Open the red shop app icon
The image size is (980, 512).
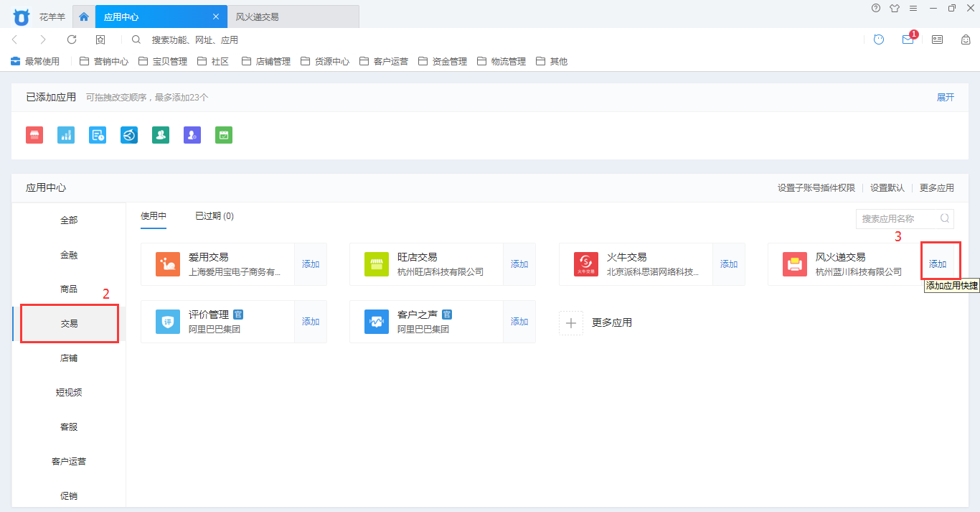(34, 135)
